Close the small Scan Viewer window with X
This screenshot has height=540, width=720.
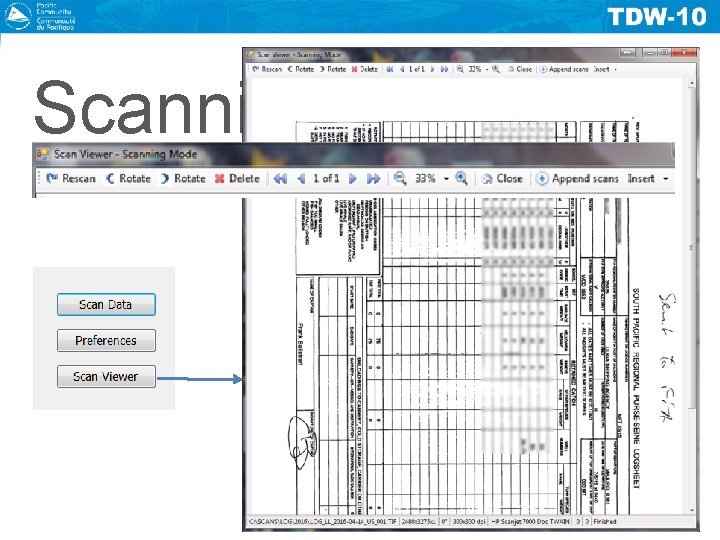(x=684, y=53)
